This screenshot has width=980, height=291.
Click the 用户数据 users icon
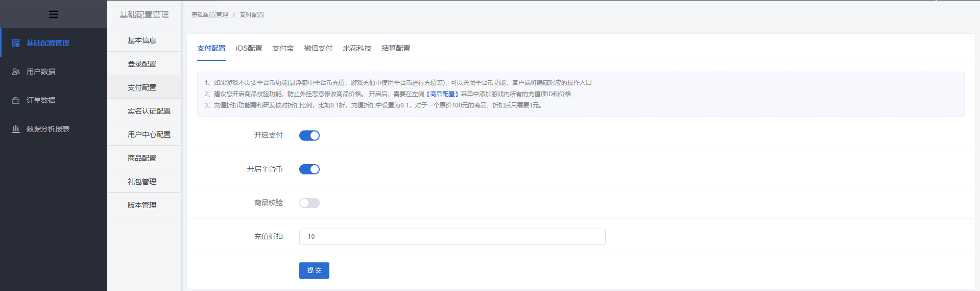(16, 72)
